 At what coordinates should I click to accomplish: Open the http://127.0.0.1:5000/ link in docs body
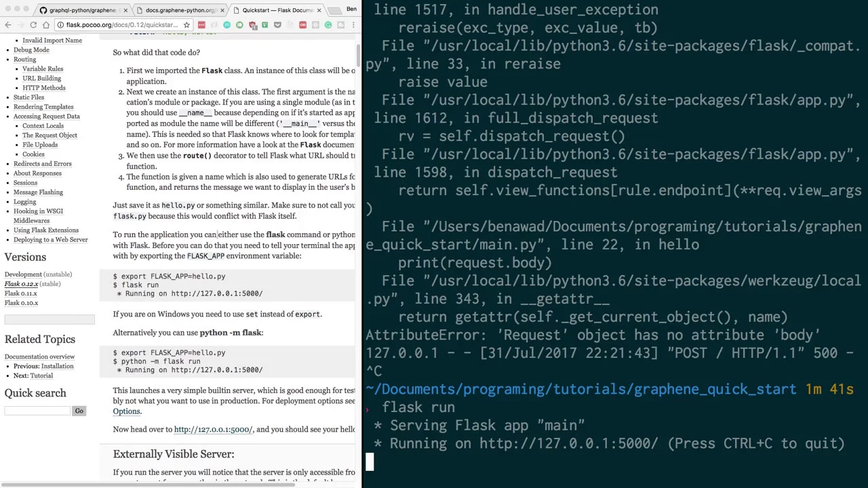[x=213, y=430]
